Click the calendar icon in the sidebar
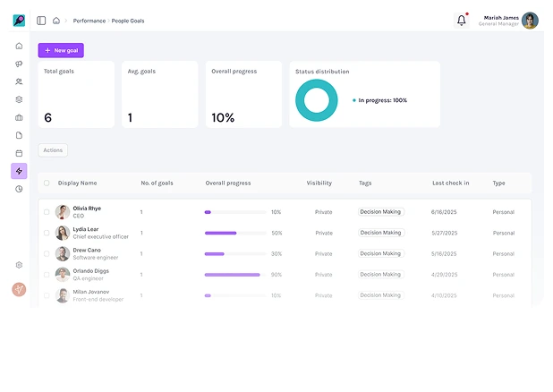 (x=19, y=153)
